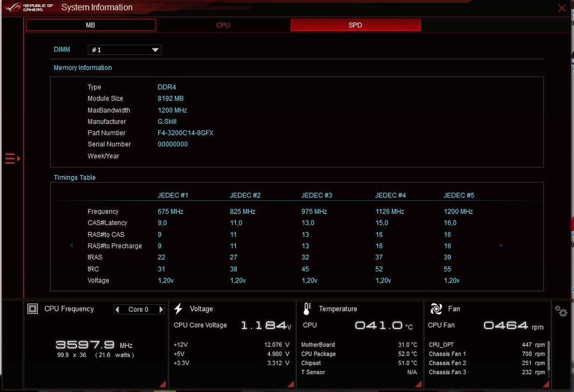Viewport: 574px width, 392px height.
Task: Click the +5V voltage row
Action: click(232, 354)
